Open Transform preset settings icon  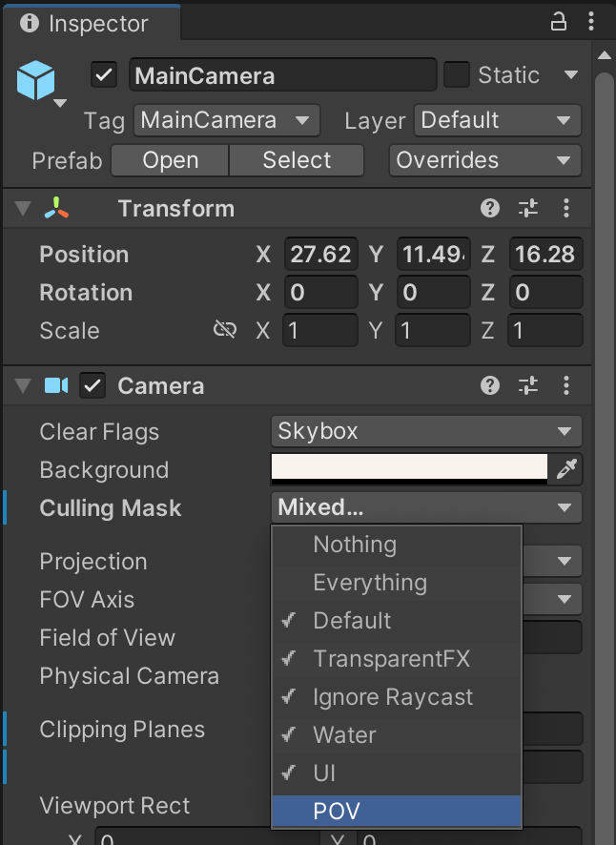point(528,209)
